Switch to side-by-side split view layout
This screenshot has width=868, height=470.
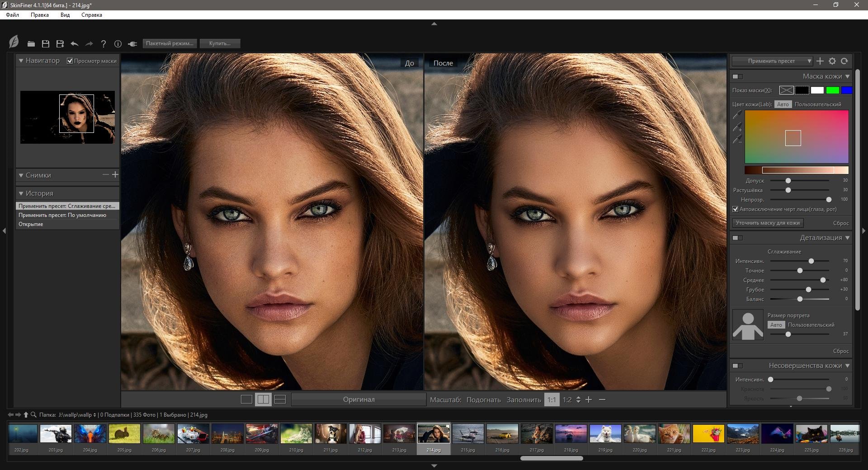(263, 399)
